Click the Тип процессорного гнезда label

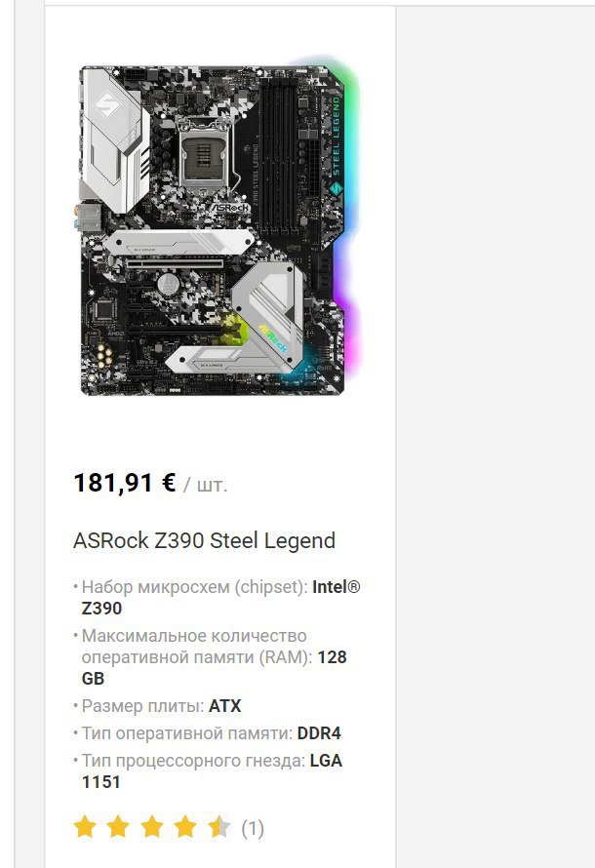pyautogui.click(x=193, y=761)
